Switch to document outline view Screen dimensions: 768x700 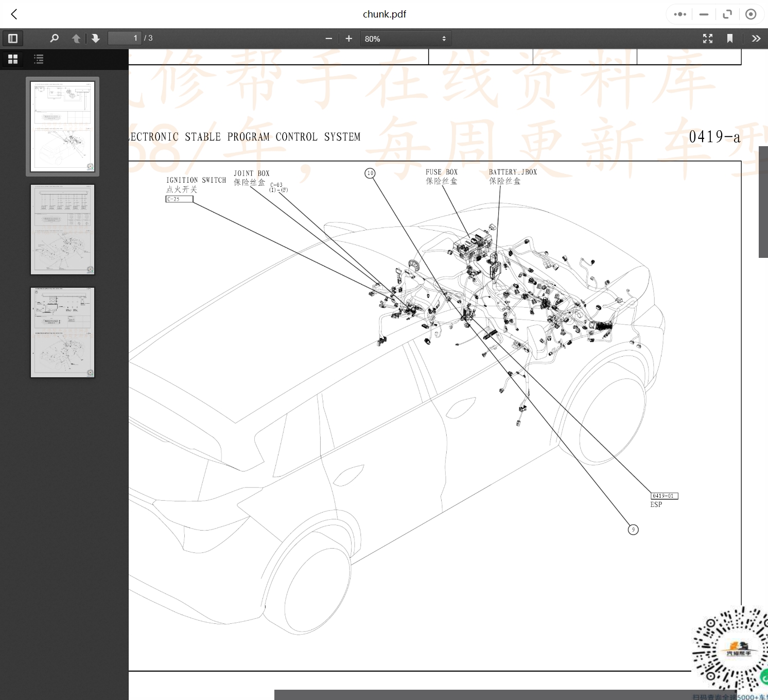(39, 59)
